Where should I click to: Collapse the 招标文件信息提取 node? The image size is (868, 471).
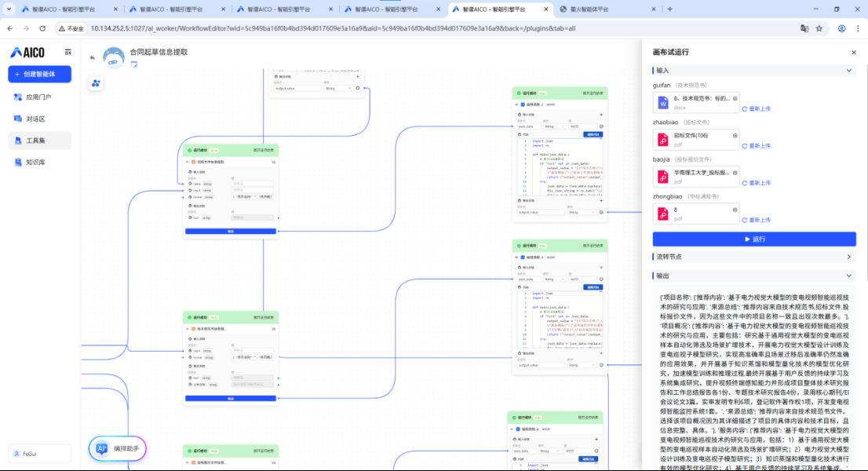tap(188, 162)
